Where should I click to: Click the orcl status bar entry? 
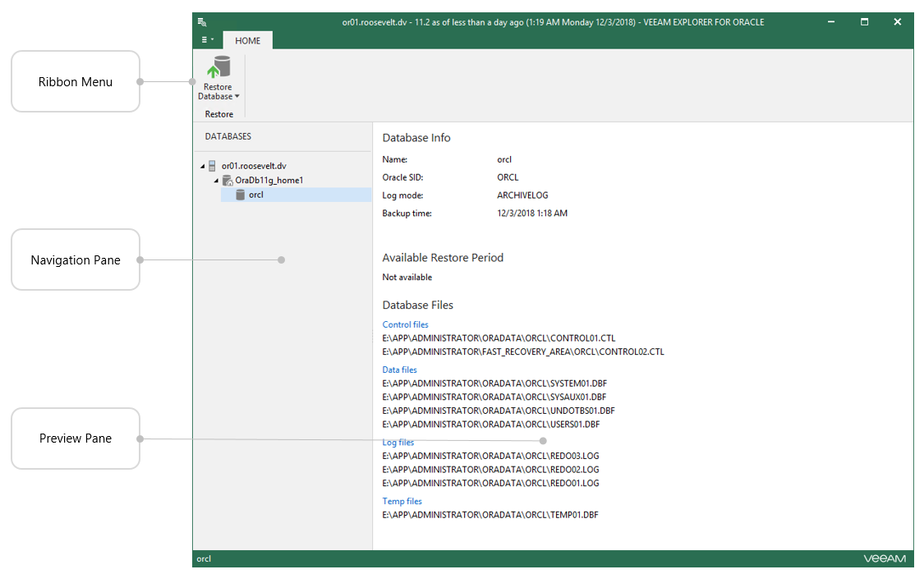pos(204,559)
